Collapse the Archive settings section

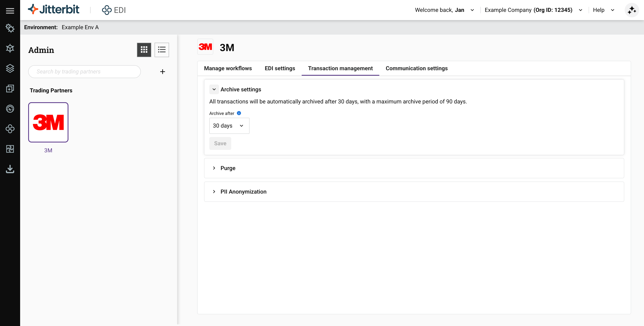point(214,89)
